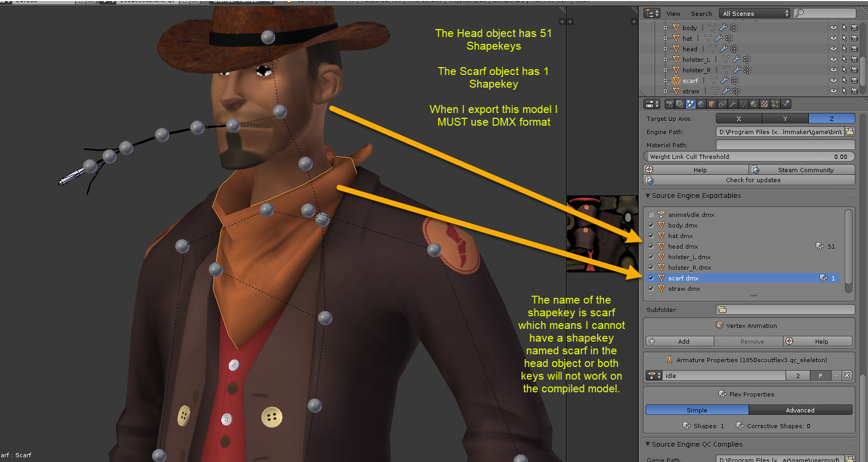868x462 pixels.
Task: Click the shape key icon on head.dmx row
Action: click(819, 247)
